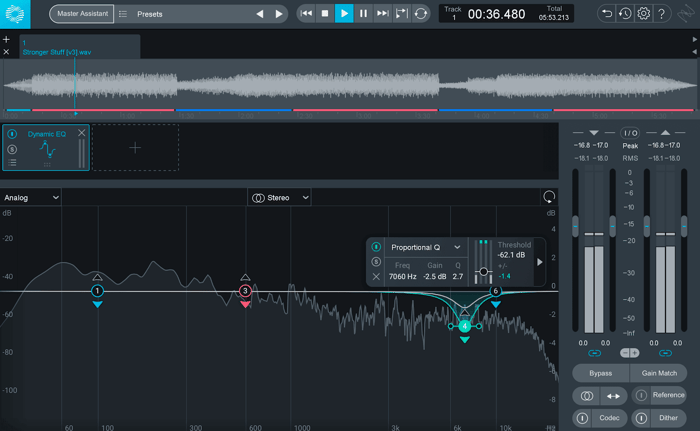The width and height of the screenshot is (700, 431).
Task: Adjust the right output gain slider
Action: (684, 226)
